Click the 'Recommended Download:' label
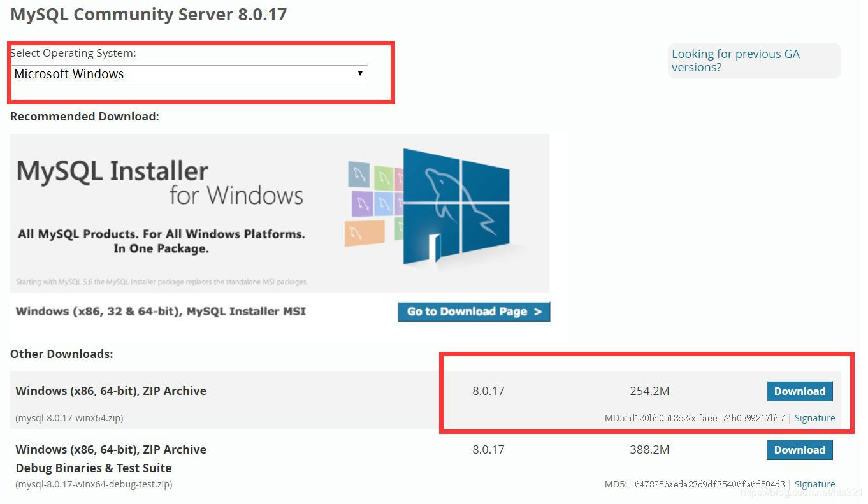 tap(85, 117)
